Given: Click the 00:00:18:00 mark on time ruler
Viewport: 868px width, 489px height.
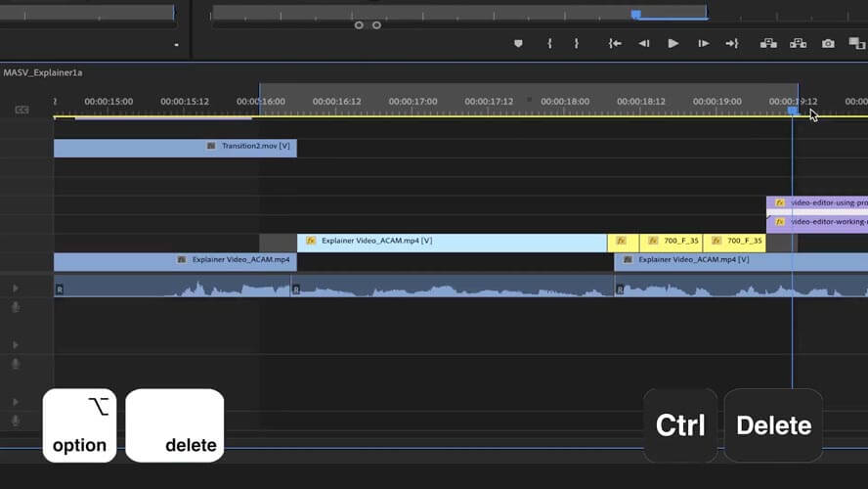Looking at the screenshot, I should (x=565, y=102).
